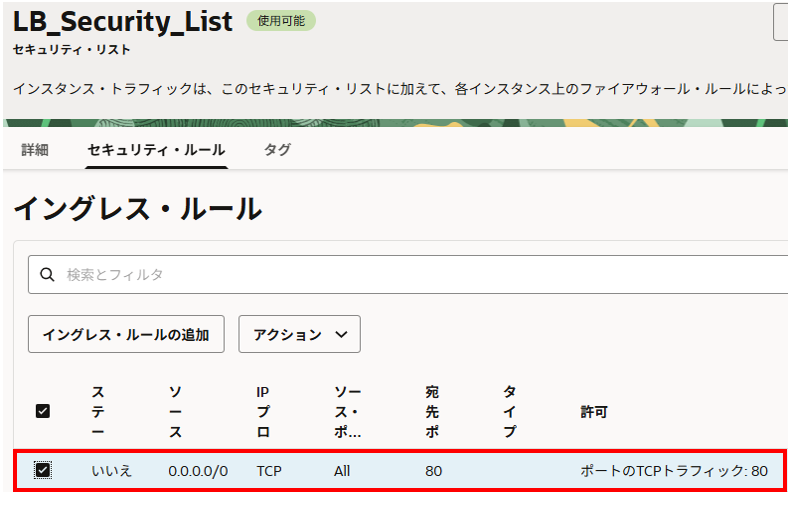Screen dimensions: 791x506
Task: Click the ソース column header
Action: (x=175, y=411)
